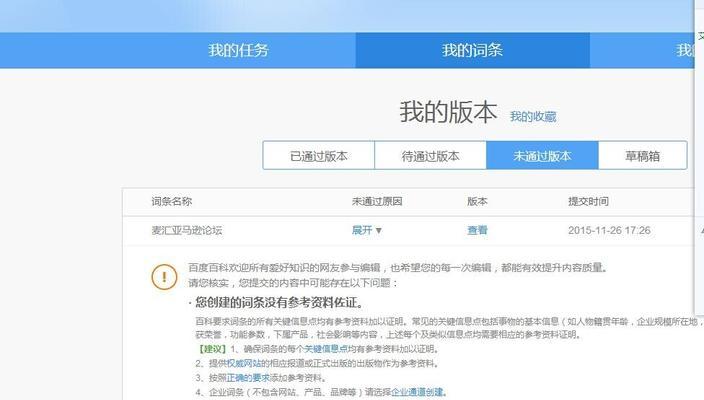The width and height of the screenshot is (704, 400).
Task: Collapse the 展开 reason dropdown
Action: pos(367,230)
